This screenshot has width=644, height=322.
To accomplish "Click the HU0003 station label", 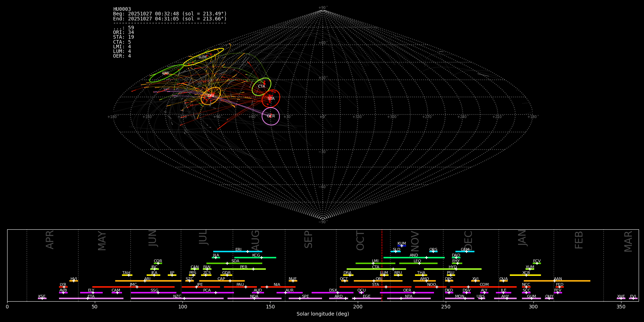I will pyautogui.click(x=122, y=9).
